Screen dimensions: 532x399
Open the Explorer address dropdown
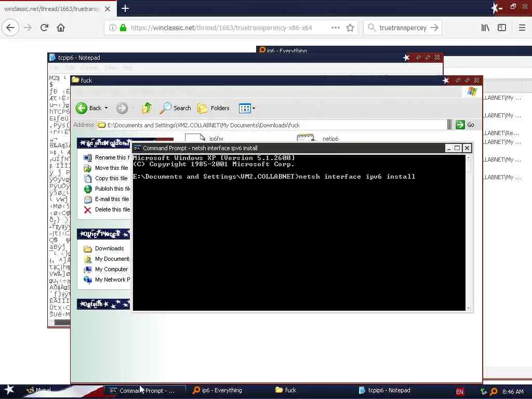click(449, 125)
